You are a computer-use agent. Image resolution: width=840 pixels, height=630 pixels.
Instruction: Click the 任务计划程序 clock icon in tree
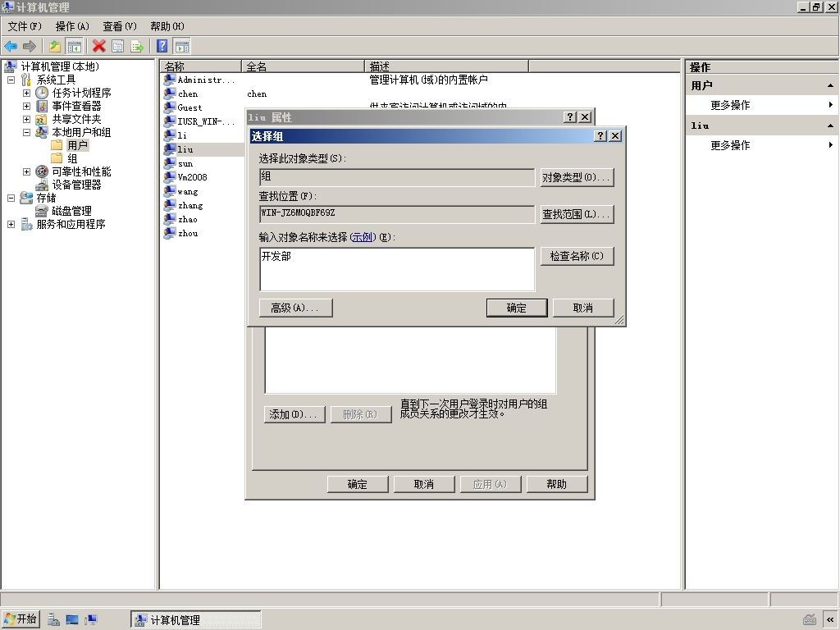[42, 93]
